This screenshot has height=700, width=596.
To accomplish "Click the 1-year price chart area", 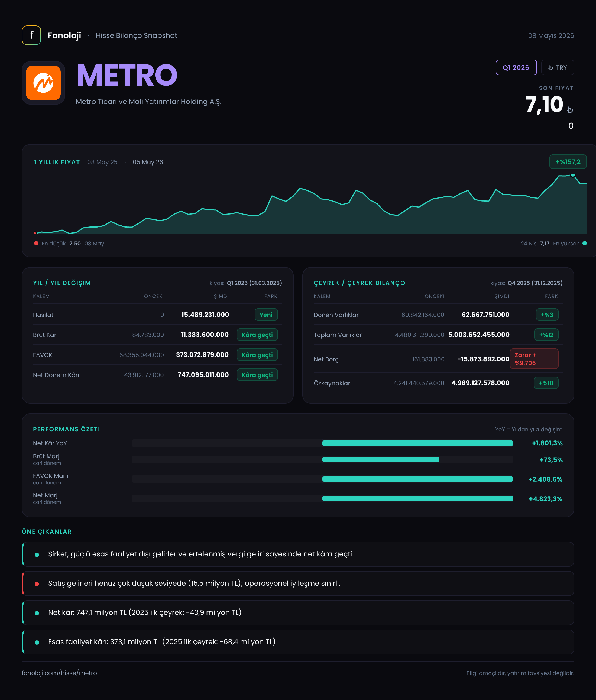I will click(x=310, y=204).
